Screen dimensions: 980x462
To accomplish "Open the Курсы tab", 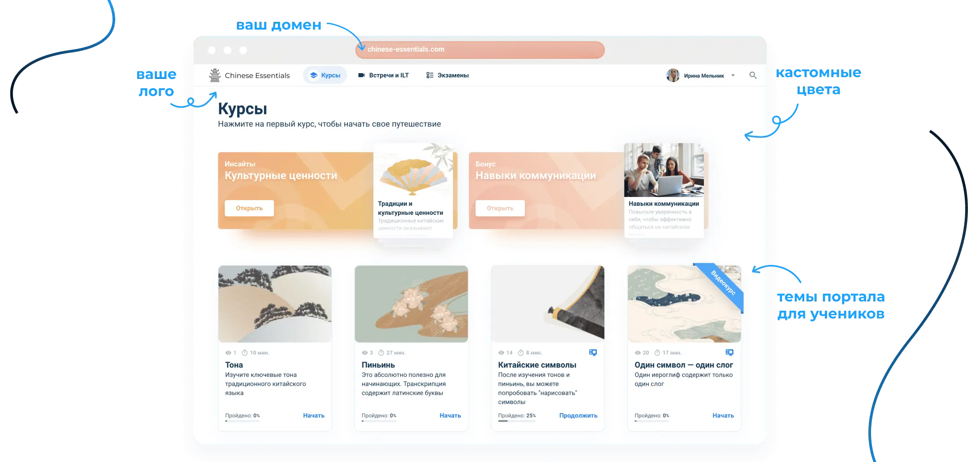I will (x=325, y=75).
